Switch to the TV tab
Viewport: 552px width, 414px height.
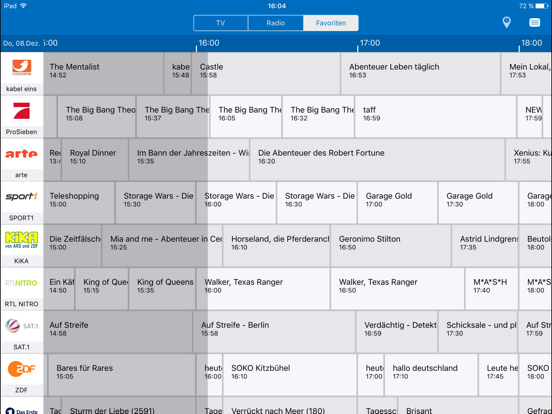221,23
